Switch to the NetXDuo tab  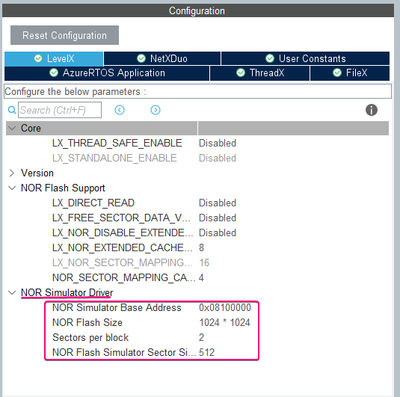pyautogui.click(x=162, y=59)
